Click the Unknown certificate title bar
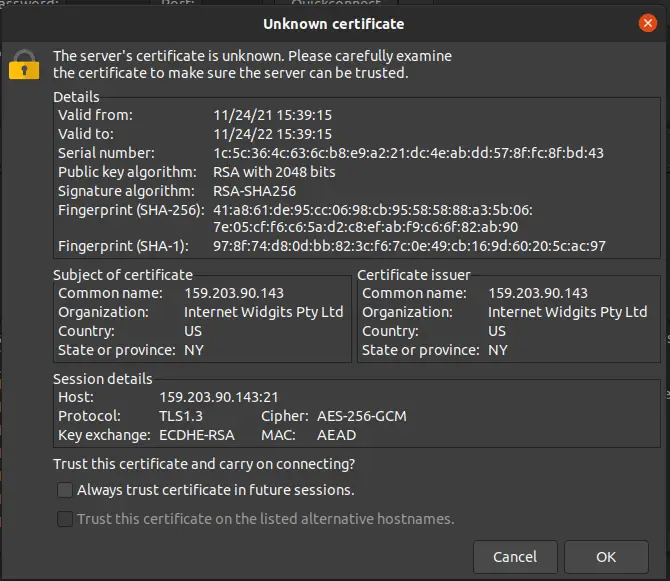 333,24
